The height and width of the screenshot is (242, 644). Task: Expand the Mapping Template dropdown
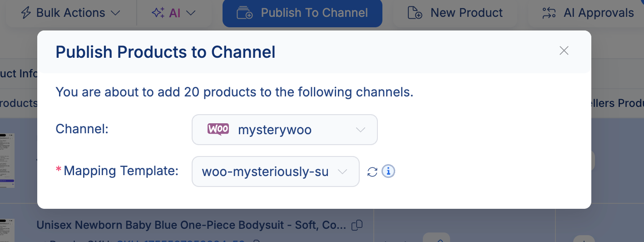pos(276,172)
